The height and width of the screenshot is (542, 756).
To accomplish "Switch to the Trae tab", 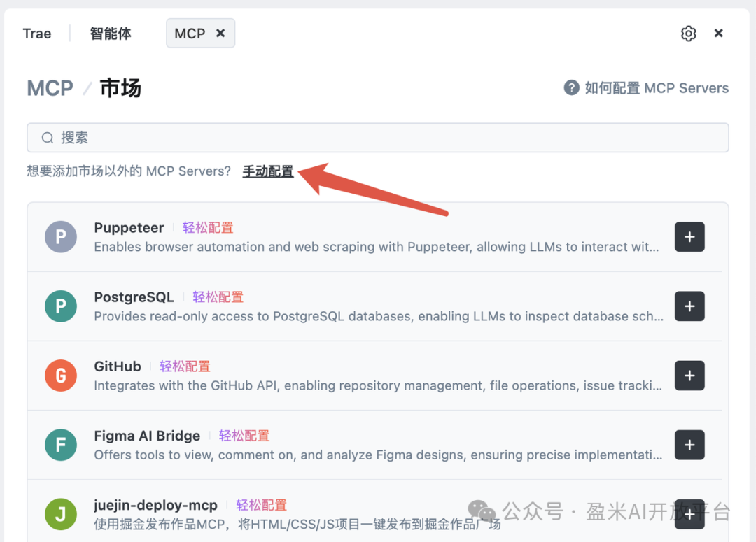I will tap(37, 34).
